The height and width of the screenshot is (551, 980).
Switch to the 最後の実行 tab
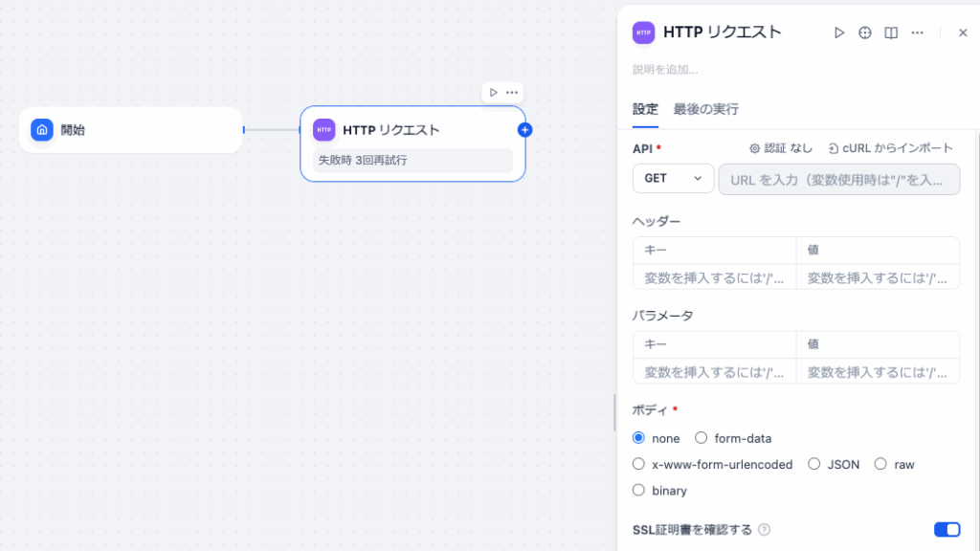(x=705, y=109)
